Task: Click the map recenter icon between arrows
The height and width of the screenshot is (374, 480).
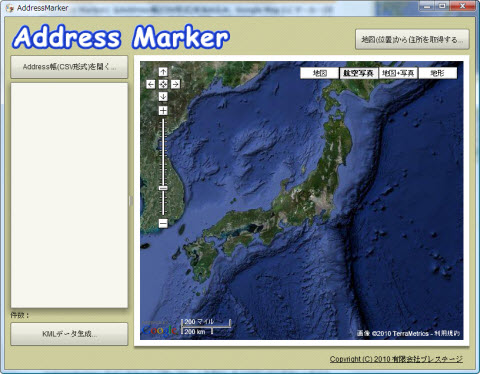Action: point(163,84)
